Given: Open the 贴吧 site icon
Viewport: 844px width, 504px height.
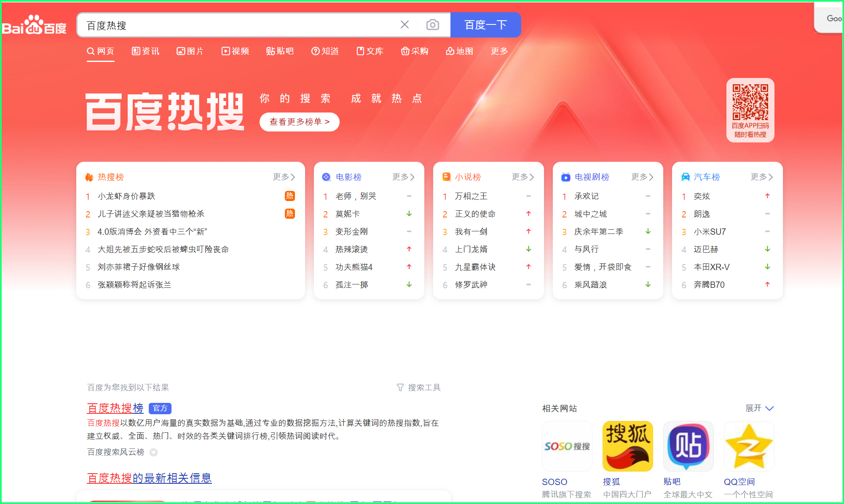Looking at the screenshot, I should 688,446.
